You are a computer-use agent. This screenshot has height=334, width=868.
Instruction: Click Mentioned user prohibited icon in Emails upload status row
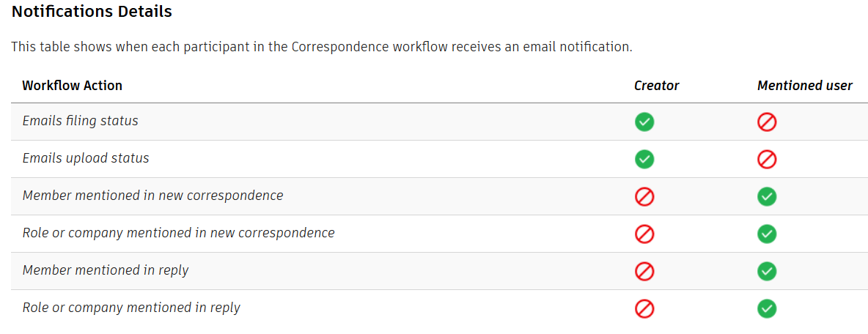click(x=767, y=159)
